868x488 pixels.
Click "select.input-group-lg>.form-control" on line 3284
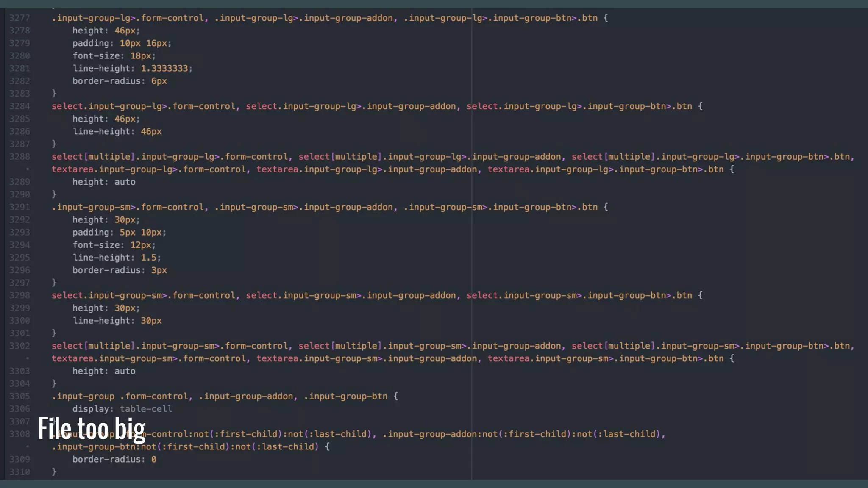(x=143, y=106)
